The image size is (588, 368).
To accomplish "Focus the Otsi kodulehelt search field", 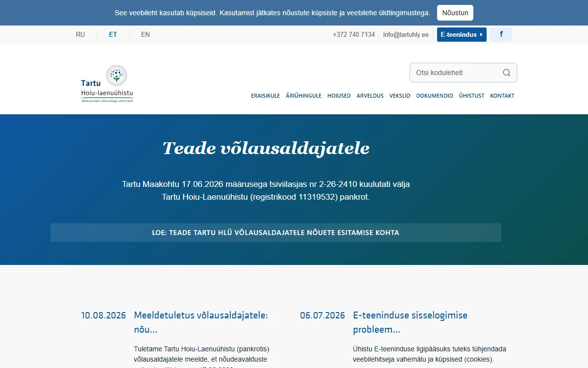I will [463, 73].
